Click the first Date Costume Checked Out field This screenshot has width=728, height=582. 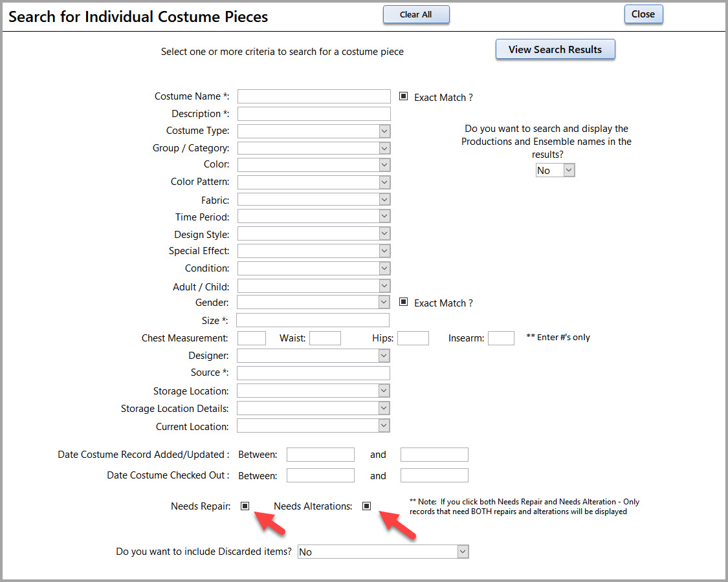tap(320, 475)
